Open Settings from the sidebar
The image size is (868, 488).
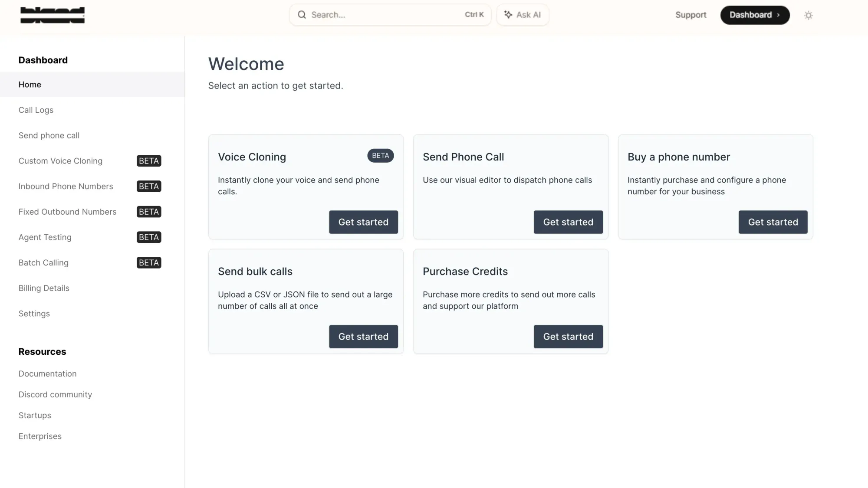[34, 313]
